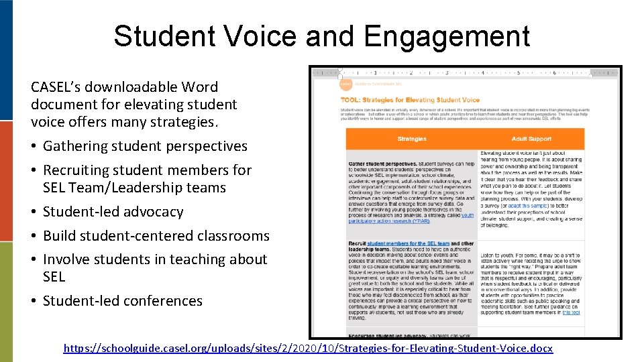Click bullet 'Gathering student perspectives'
The width and height of the screenshot is (644, 362).
click(x=145, y=146)
